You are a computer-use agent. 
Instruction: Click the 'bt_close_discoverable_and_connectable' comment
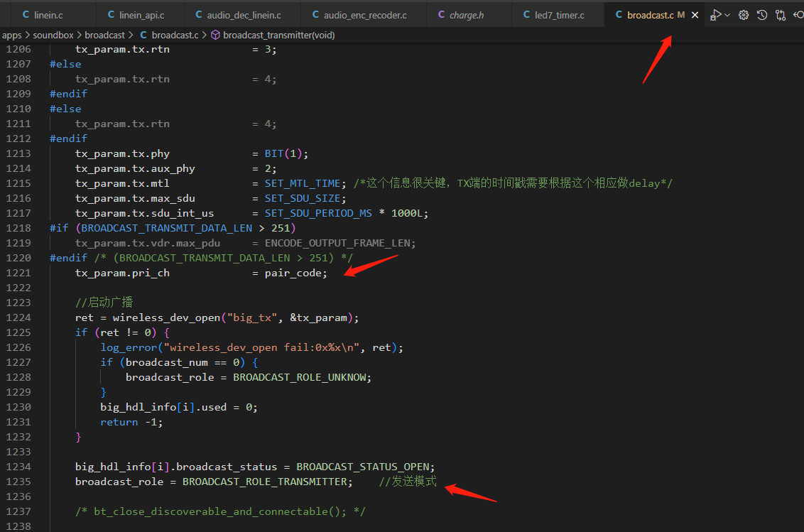click(x=220, y=511)
